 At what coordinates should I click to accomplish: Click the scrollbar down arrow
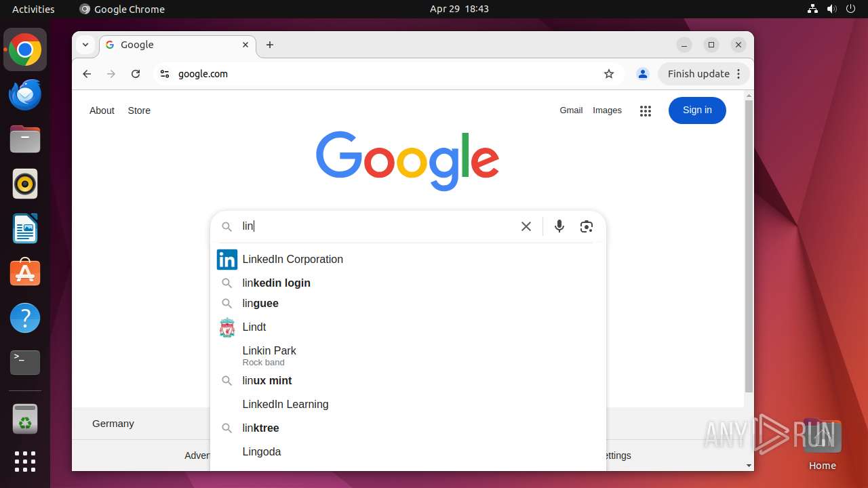click(749, 466)
